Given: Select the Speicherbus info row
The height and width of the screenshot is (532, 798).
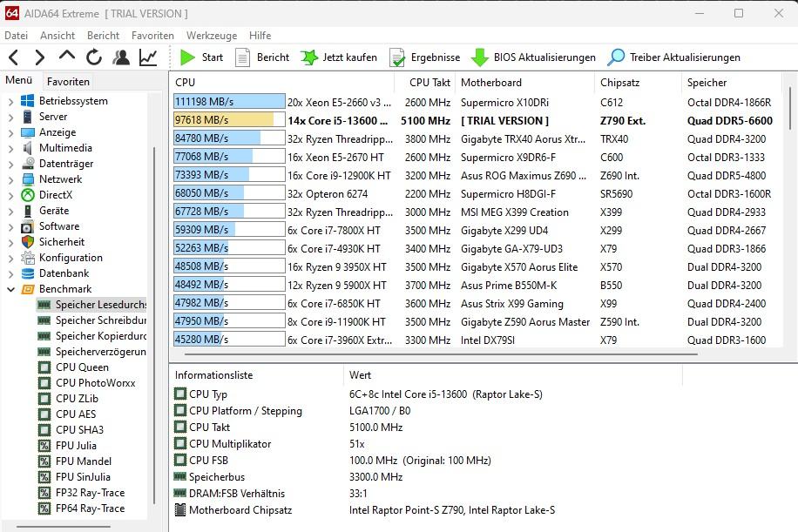Looking at the screenshot, I should pyautogui.click(x=427, y=477).
